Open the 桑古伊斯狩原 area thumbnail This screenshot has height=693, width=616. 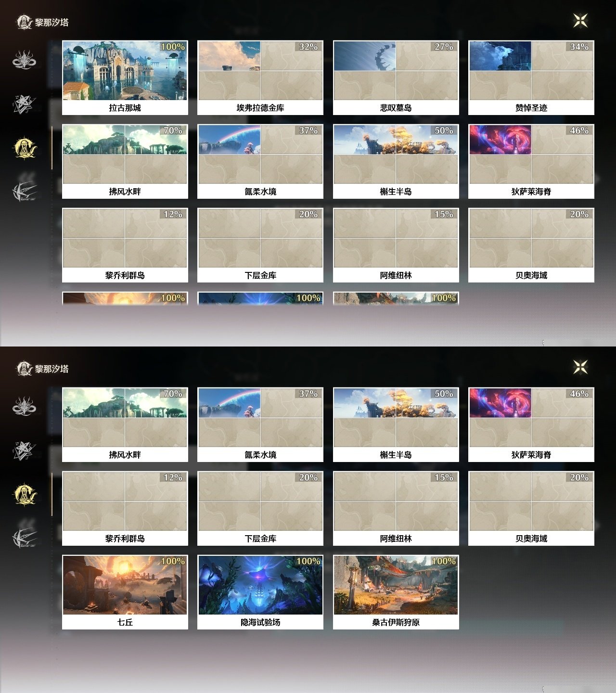point(396,585)
